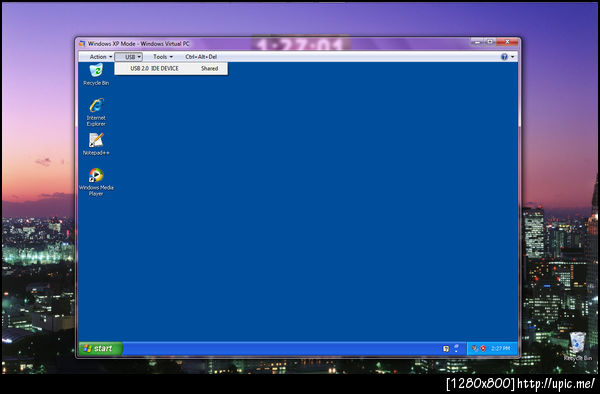Open Notepad++ desktop shortcut

96,144
